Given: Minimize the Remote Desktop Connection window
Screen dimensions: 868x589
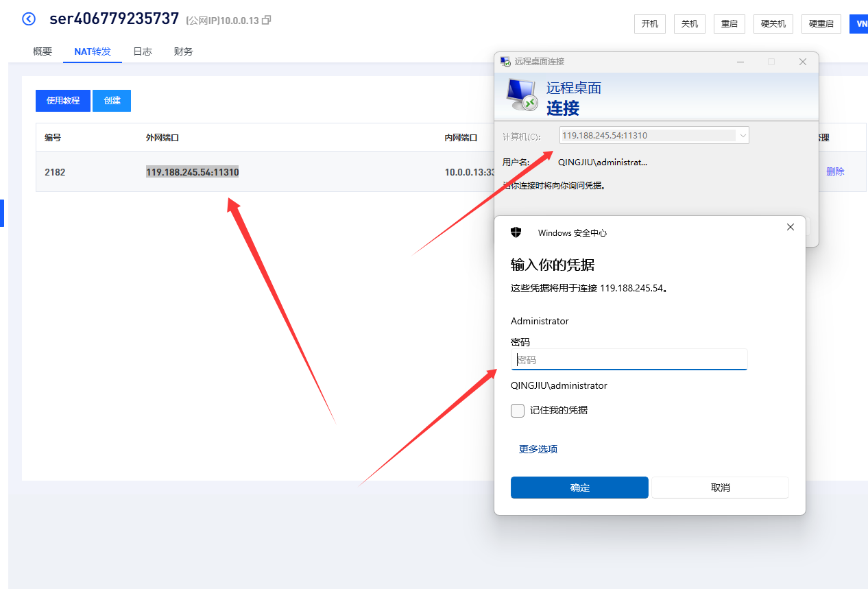Looking at the screenshot, I should (740, 62).
